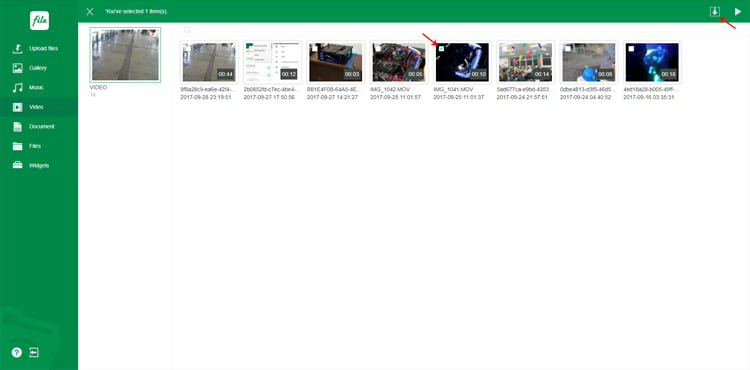Open the 00:12 screen recording thumbnail

click(272, 62)
